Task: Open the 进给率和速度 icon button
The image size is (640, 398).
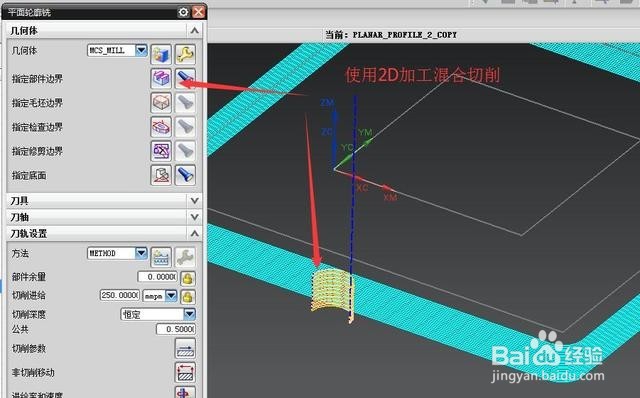Action: (x=185, y=392)
